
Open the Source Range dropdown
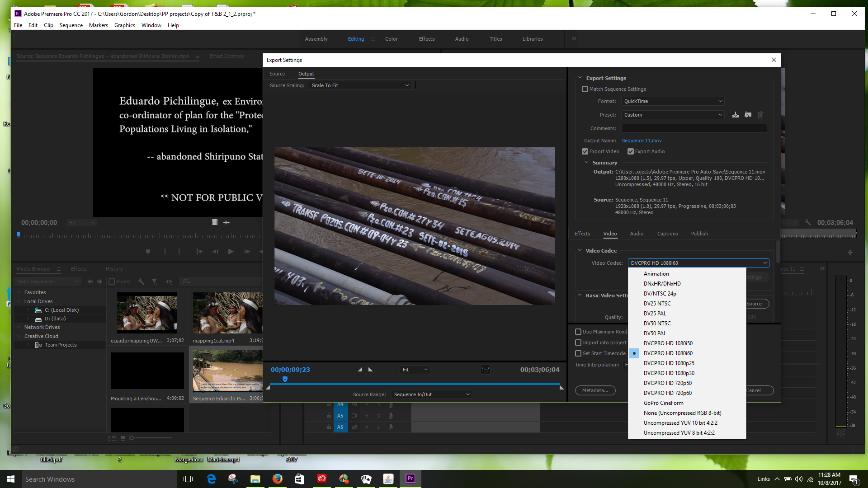coord(431,394)
